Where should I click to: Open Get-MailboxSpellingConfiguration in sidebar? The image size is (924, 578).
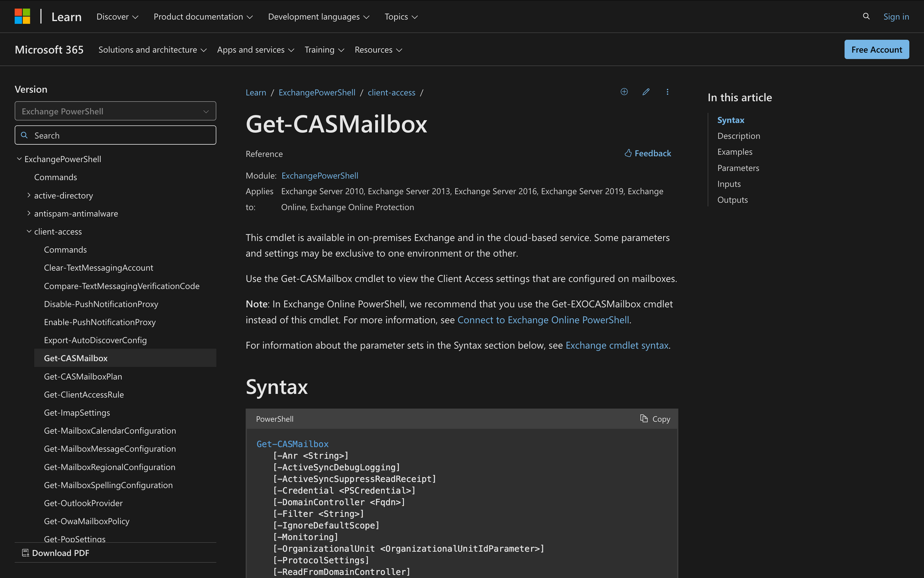[x=108, y=485]
